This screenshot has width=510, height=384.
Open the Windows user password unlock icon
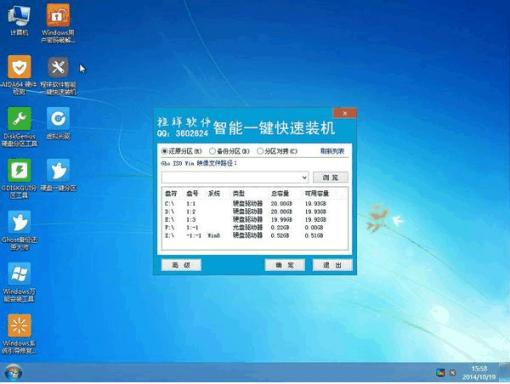(x=58, y=23)
